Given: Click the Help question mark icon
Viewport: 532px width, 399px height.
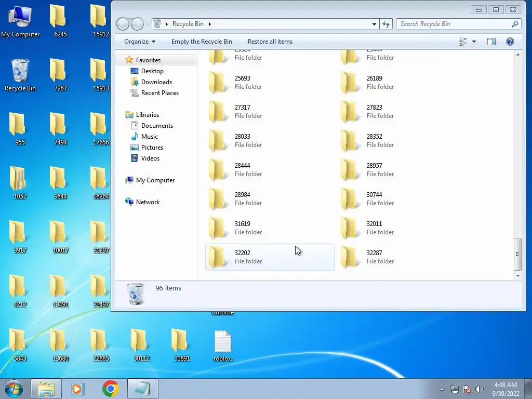Looking at the screenshot, I should tap(510, 42).
